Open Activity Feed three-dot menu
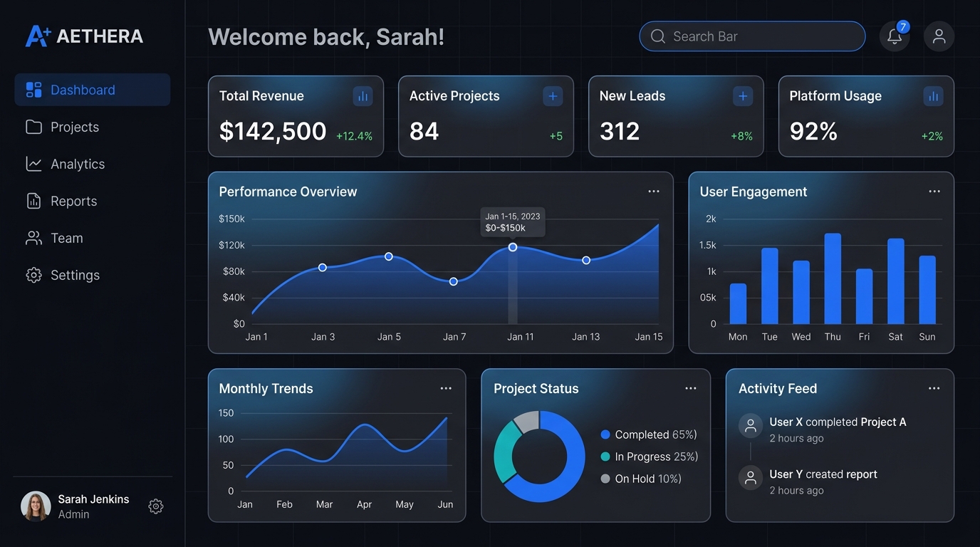The height and width of the screenshot is (547, 980). tap(934, 388)
